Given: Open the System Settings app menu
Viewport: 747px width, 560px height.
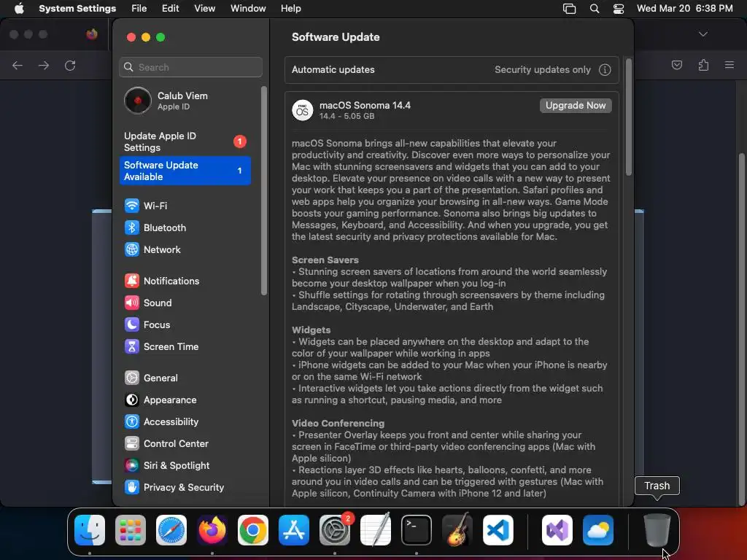Looking at the screenshot, I should click(77, 9).
